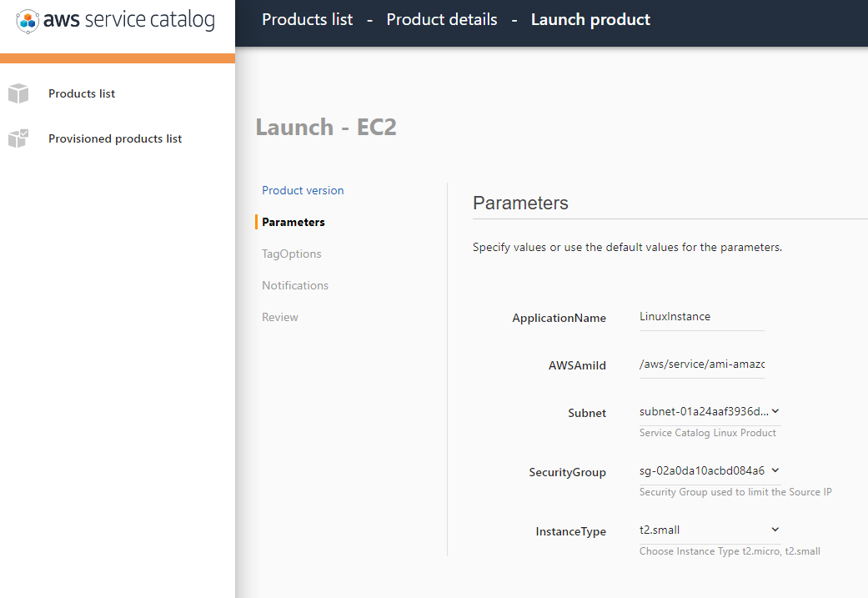Open the Products list sidebar item
Viewport: 868px width, 598px height.
coord(82,93)
